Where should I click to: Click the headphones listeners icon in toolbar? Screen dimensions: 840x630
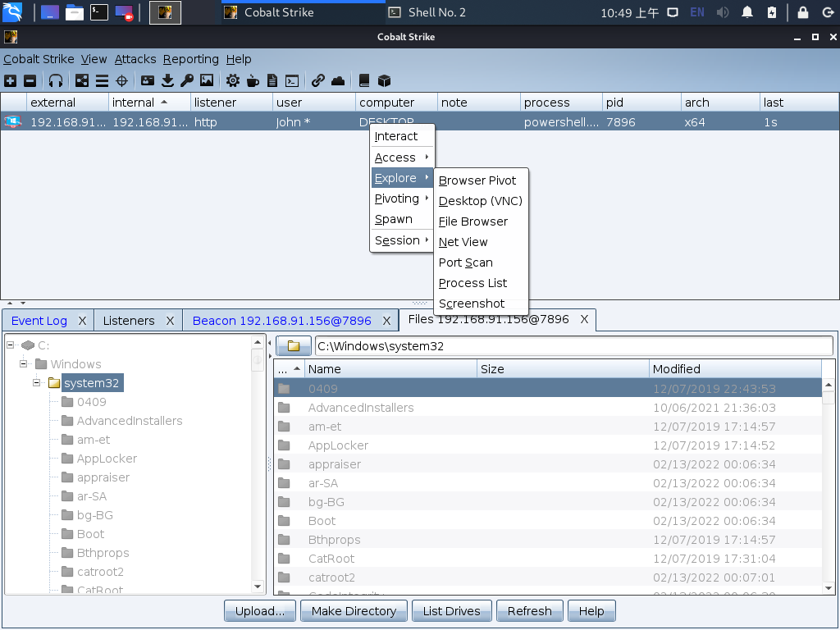tap(56, 80)
